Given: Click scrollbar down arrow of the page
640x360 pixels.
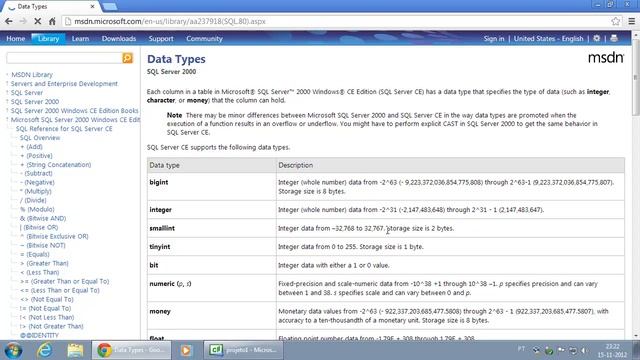Looking at the screenshot, I should [x=636, y=336].
